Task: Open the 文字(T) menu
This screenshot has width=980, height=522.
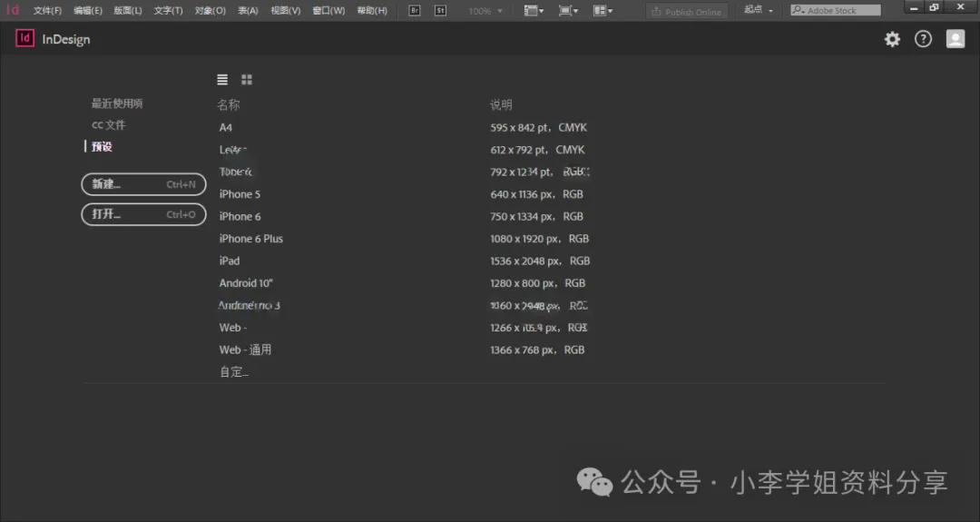Action: 168,11
